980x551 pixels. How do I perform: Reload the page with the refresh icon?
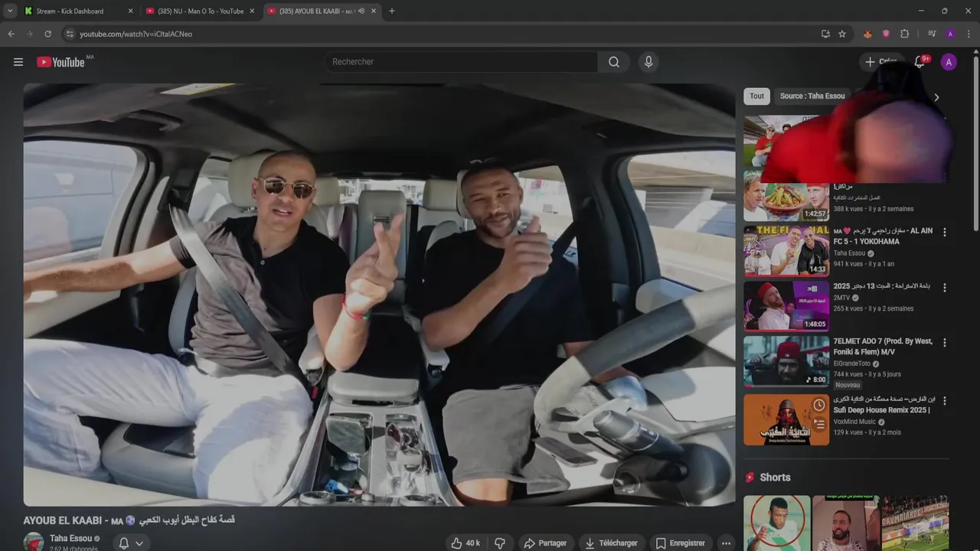[47, 34]
